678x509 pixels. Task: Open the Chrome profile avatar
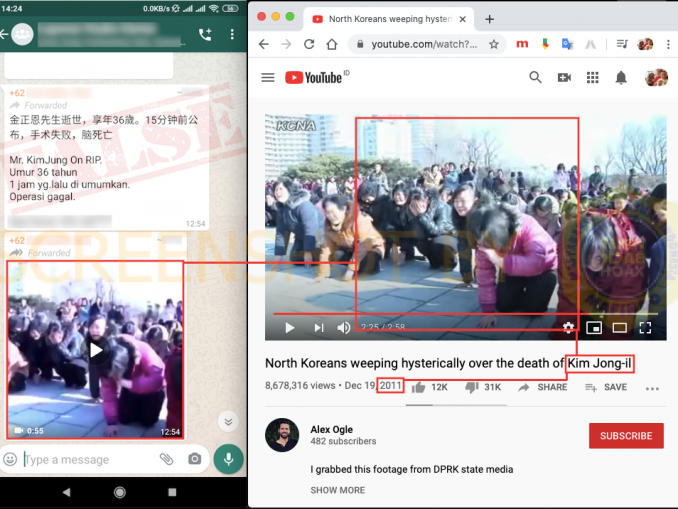pos(645,44)
